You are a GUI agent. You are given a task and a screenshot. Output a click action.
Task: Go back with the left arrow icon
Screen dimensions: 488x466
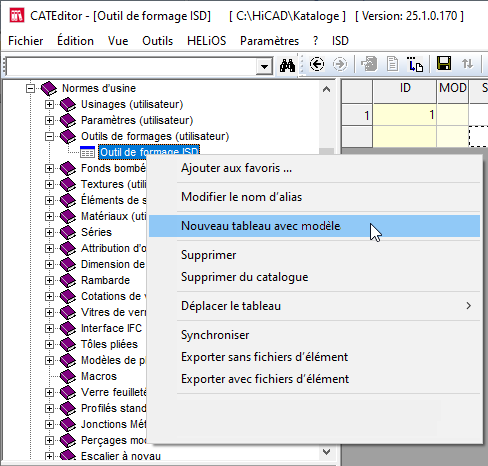point(317,64)
